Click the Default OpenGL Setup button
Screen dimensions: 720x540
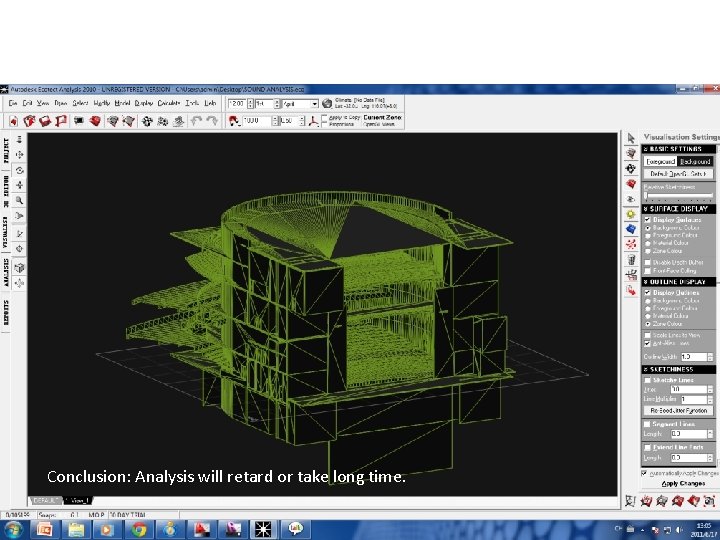(678, 174)
